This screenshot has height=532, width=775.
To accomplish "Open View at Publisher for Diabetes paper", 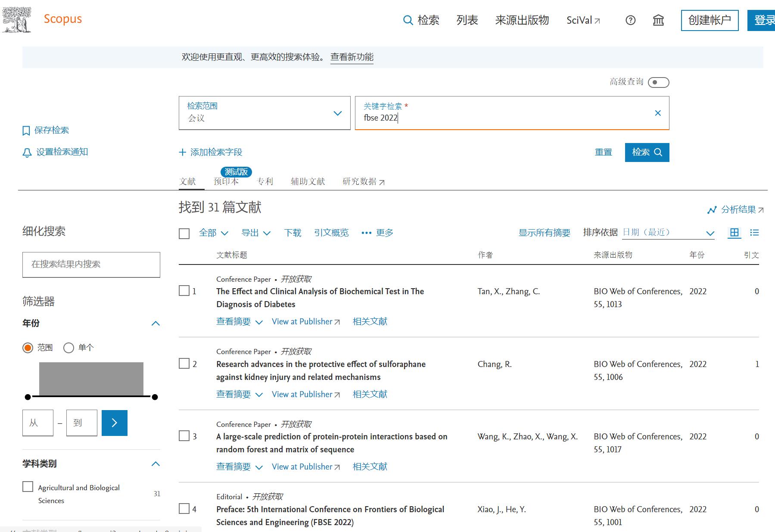I will coord(306,322).
